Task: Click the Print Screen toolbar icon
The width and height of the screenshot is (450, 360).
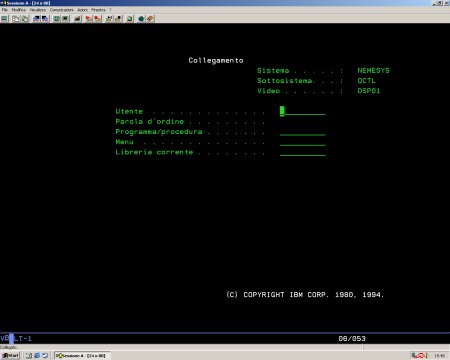Action: [x=4, y=19]
